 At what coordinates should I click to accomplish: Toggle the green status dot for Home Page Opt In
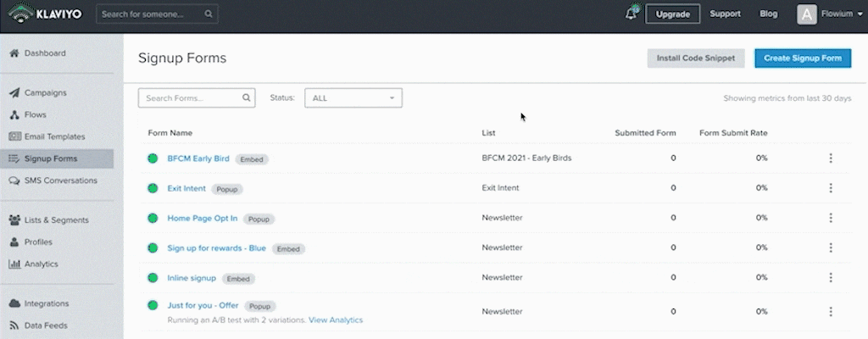coord(153,219)
